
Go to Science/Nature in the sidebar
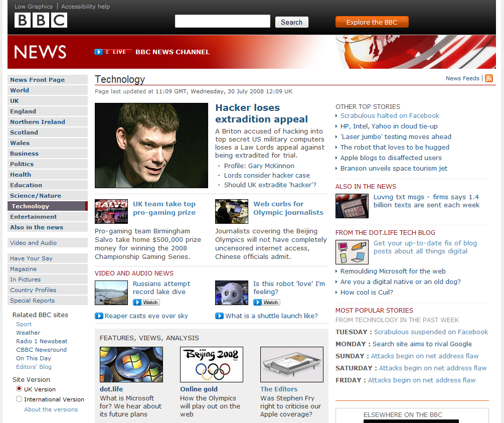click(x=36, y=196)
